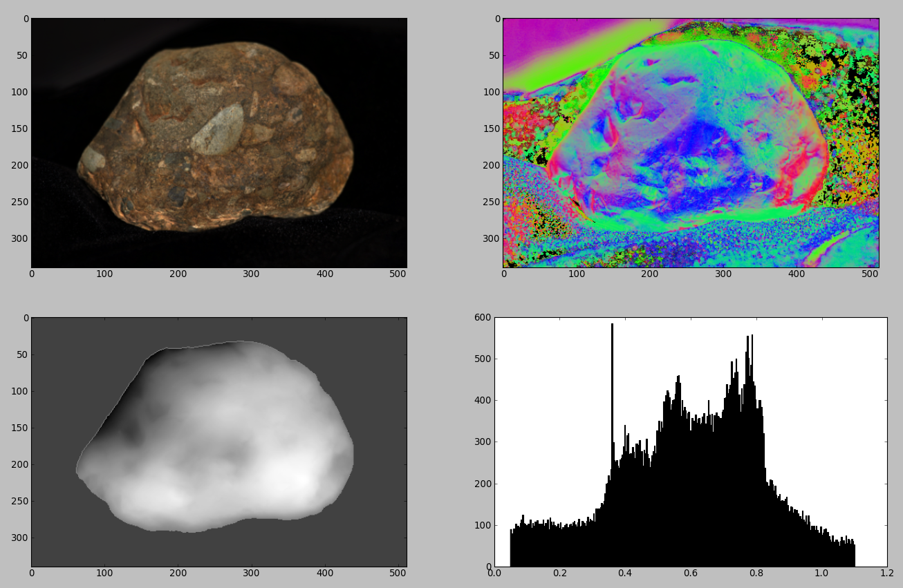Screen dimensions: 903x588
Task: Click the "0.0" label on histogram x-axis
Action: tap(494, 573)
